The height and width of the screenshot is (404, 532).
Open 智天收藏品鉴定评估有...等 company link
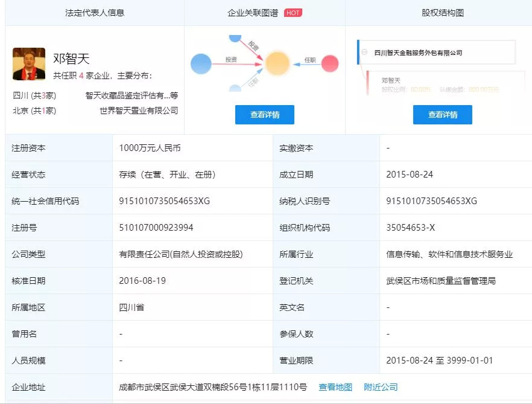(x=131, y=95)
